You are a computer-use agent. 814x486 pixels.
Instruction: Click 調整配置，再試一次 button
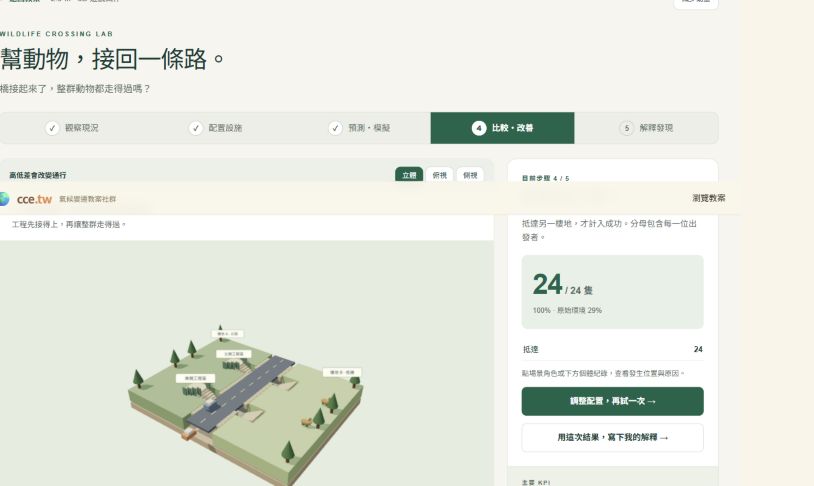point(613,401)
